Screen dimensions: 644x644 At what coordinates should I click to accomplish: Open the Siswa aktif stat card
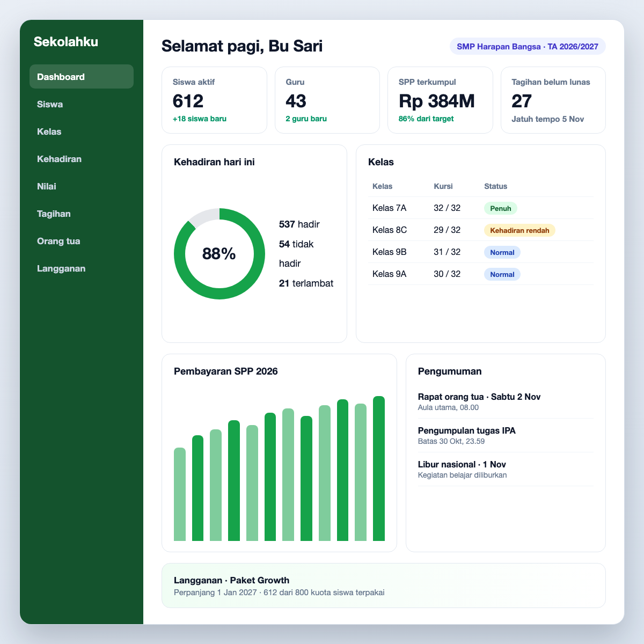(214, 100)
